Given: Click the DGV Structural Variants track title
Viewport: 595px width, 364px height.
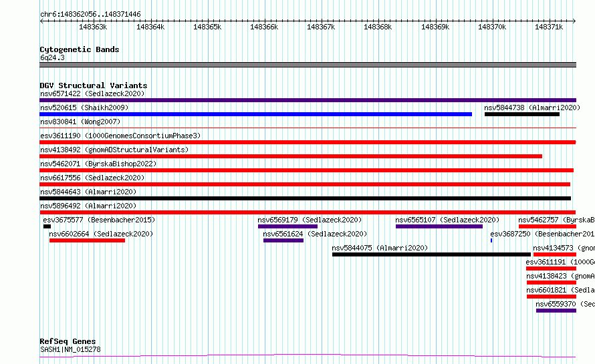Looking at the screenshot, I should click(x=94, y=85).
